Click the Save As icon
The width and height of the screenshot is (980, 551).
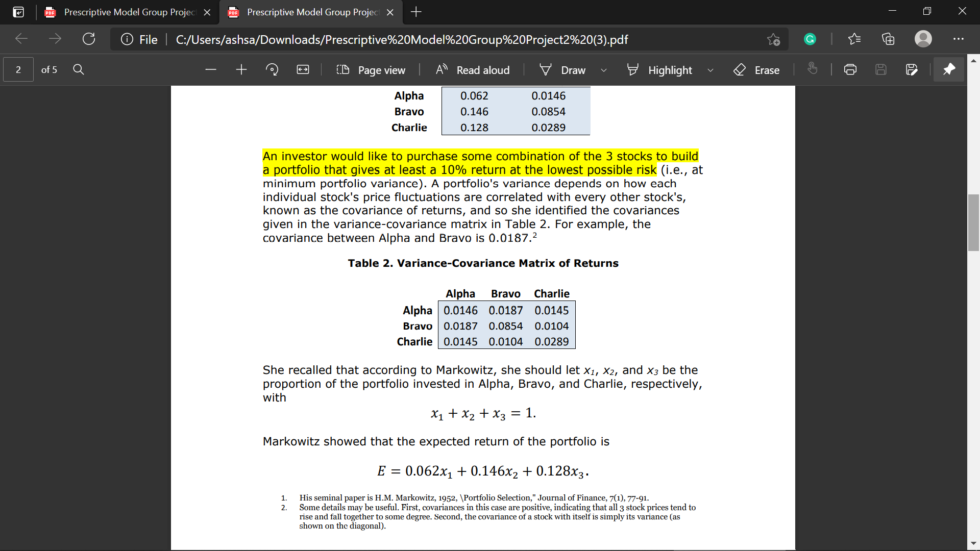912,70
